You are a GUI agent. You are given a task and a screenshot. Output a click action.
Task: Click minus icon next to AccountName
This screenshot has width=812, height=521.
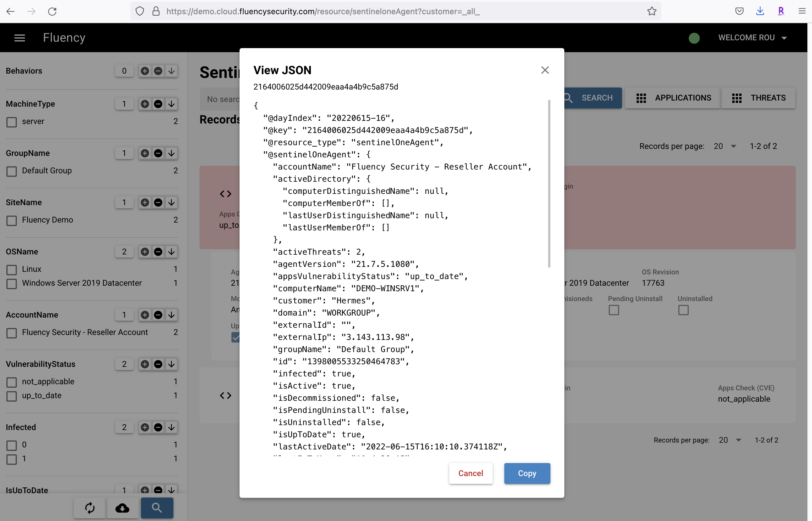(158, 315)
